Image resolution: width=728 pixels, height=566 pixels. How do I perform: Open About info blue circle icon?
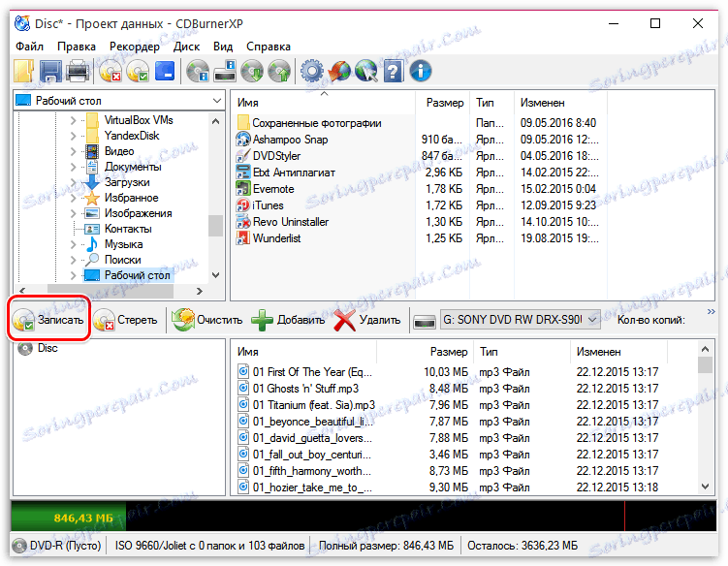pos(420,71)
